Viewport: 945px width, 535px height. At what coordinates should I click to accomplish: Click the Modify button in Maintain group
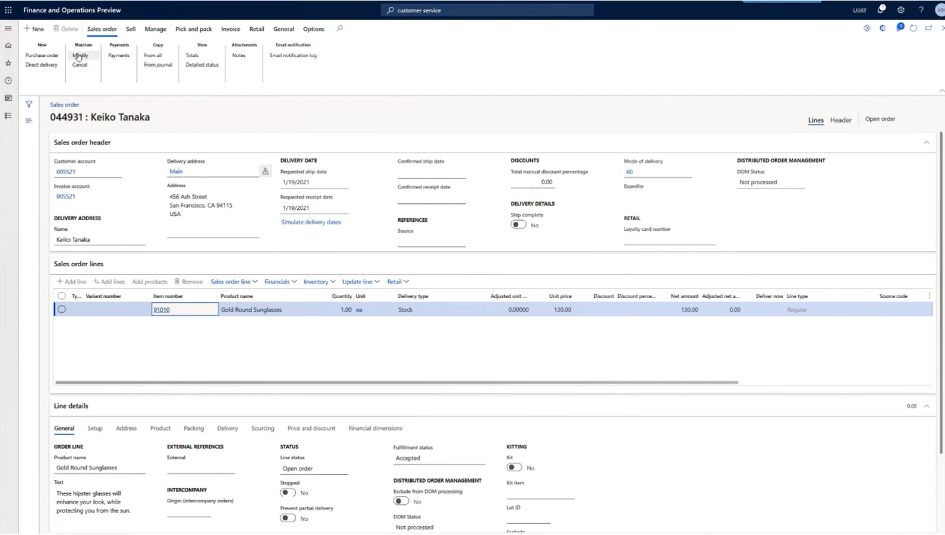81,55
